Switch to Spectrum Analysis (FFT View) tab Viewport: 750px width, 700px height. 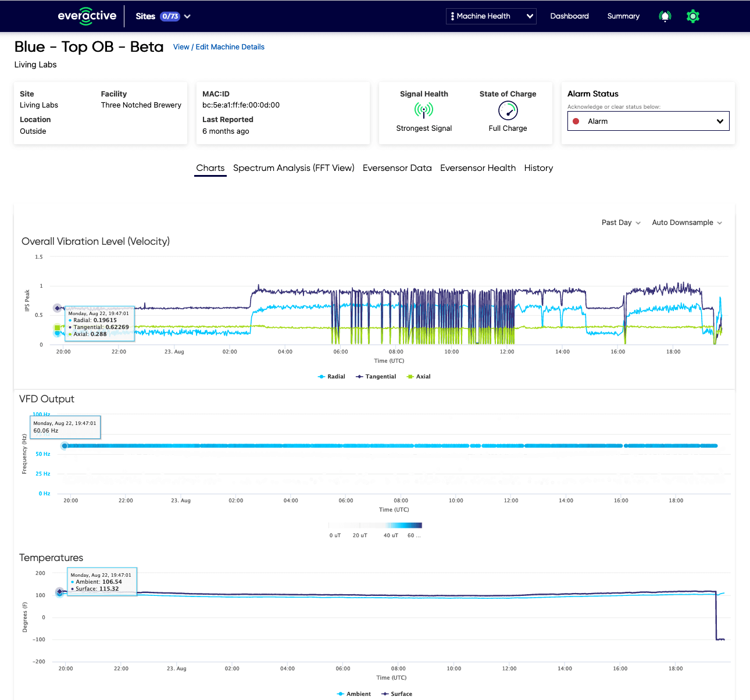(x=294, y=168)
